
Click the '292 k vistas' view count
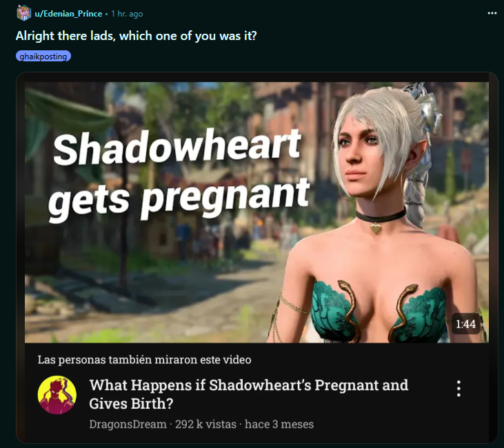tap(205, 424)
